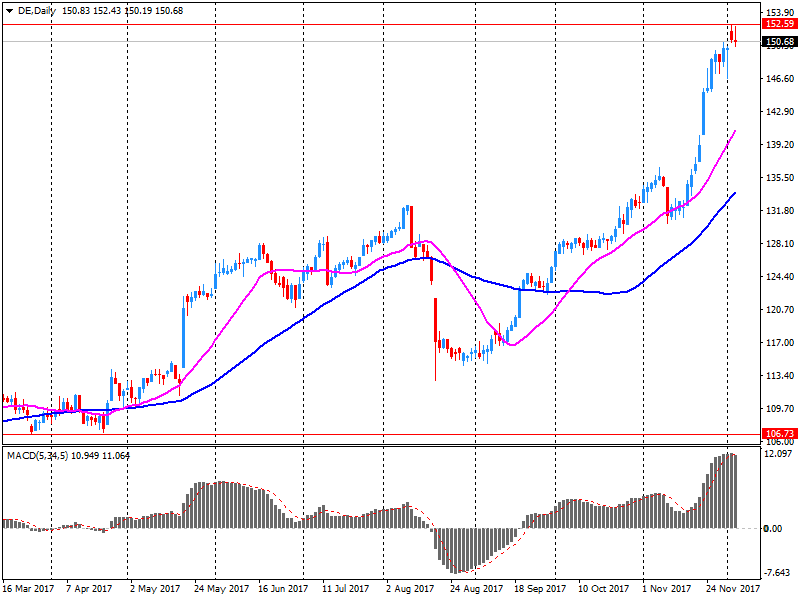
Task: Click 146.60 on the price scale
Action: coord(778,78)
